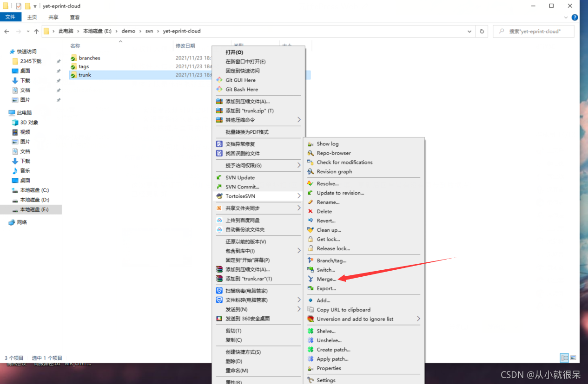Open the 共享 ribbon tab
The image size is (588, 384).
[53, 17]
